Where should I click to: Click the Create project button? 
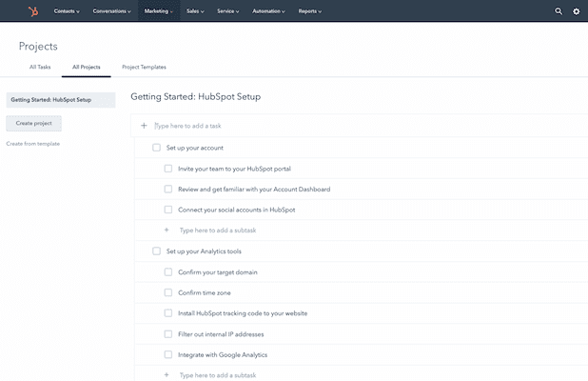(x=33, y=123)
